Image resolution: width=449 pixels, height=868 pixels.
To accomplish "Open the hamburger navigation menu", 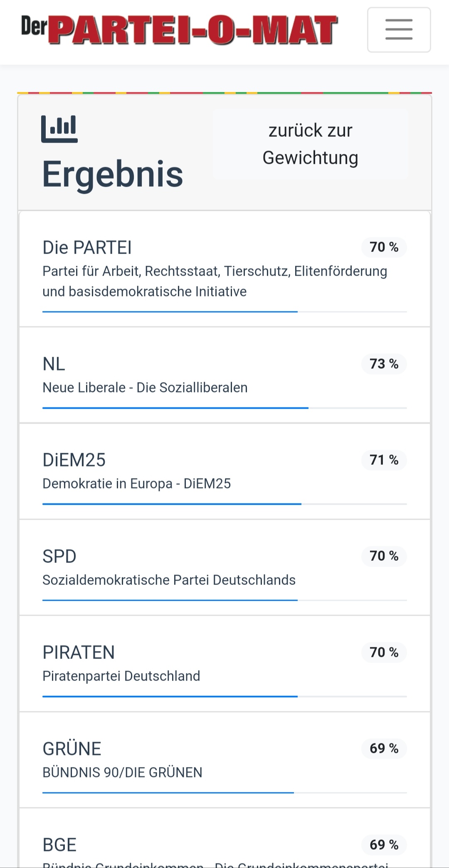I will coord(399,30).
